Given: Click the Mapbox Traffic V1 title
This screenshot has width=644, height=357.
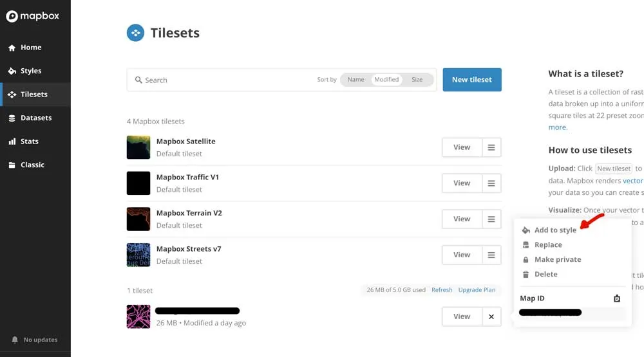Looking at the screenshot, I should 187,178.
